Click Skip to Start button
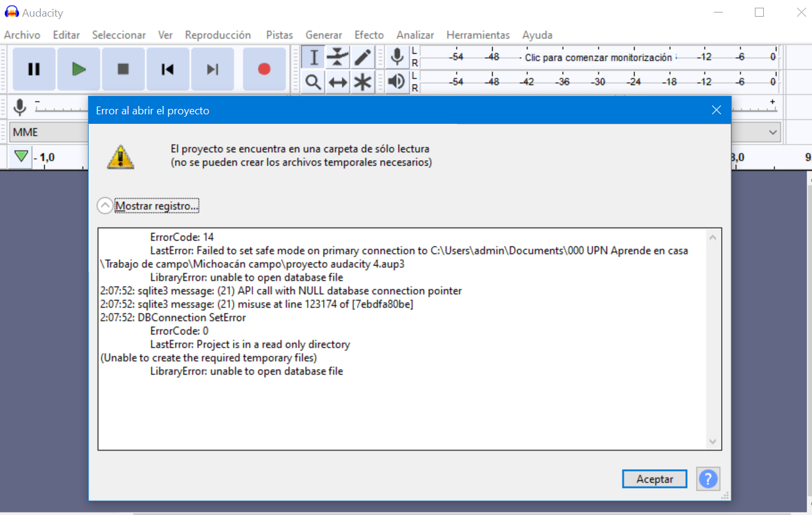 tap(168, 68)
